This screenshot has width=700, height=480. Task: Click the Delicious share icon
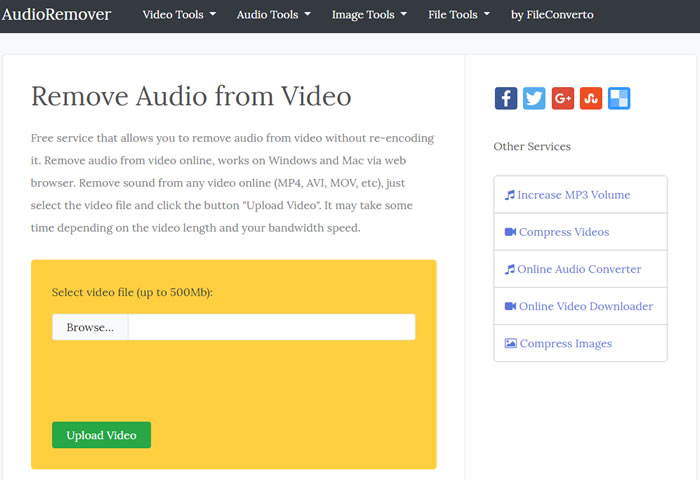(x=619, y=98)
